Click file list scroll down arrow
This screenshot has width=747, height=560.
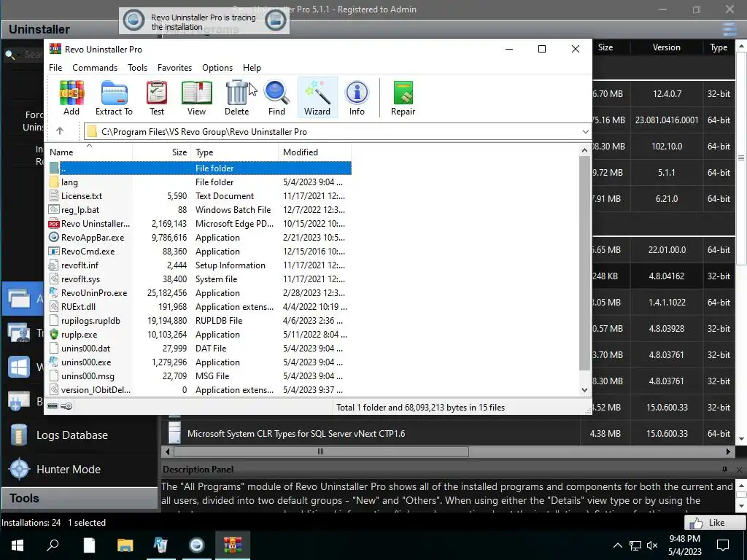(584, 390)
